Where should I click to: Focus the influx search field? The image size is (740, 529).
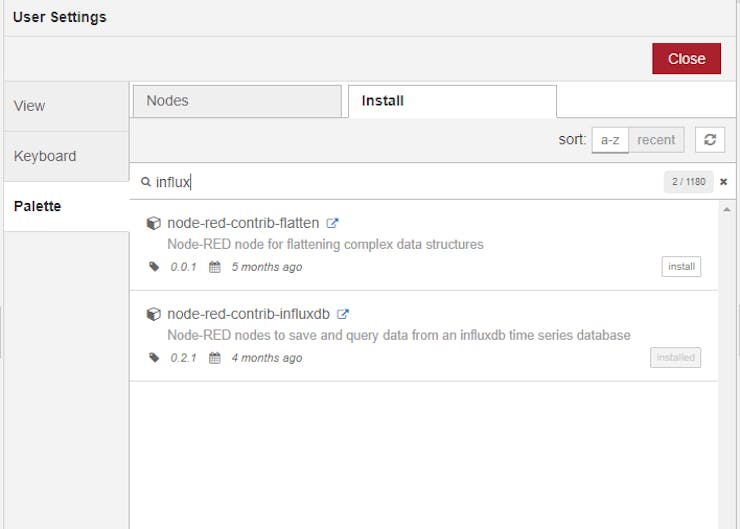(x=406, y=182)
